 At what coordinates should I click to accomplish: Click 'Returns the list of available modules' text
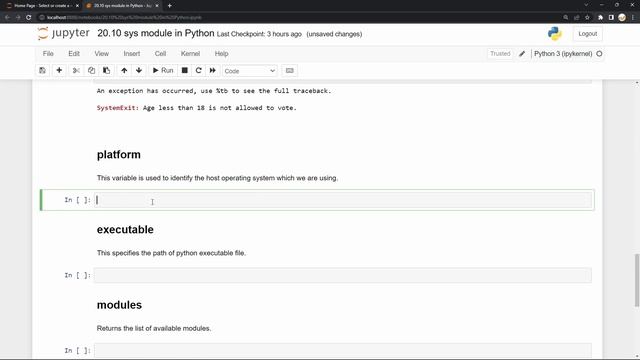click(x=154, y=328)
